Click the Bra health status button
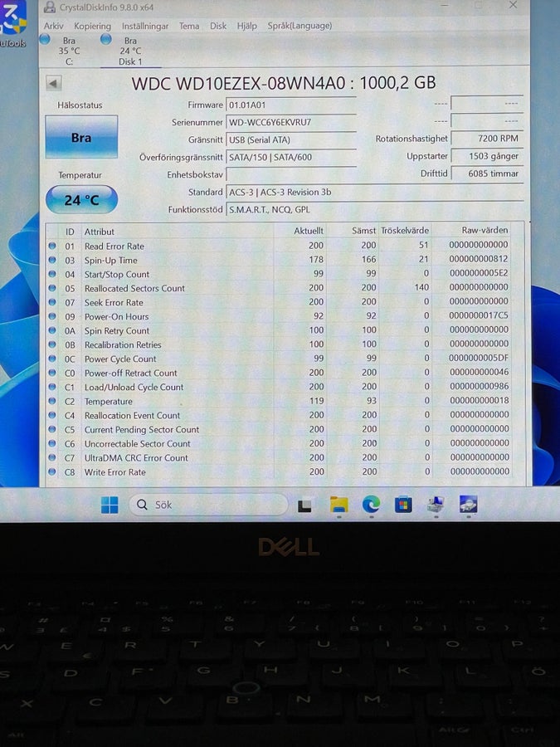Image resolution: width=560 pixels, height=747 pixels. tap(81, 137)
